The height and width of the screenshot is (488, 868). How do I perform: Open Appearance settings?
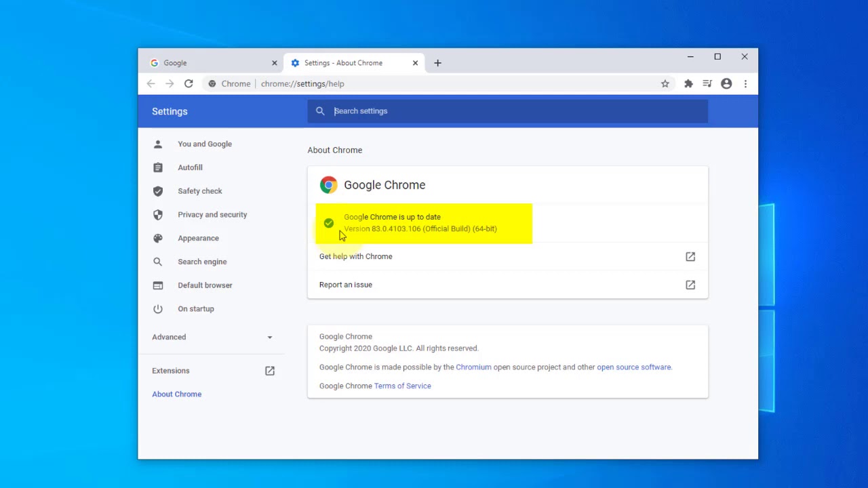(x=198, y=238)
